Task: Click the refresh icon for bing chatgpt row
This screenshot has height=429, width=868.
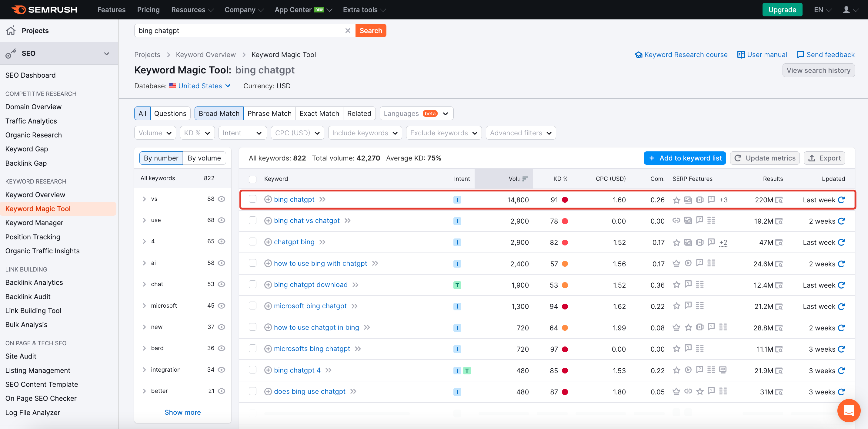Action: [x=841, y=200]
